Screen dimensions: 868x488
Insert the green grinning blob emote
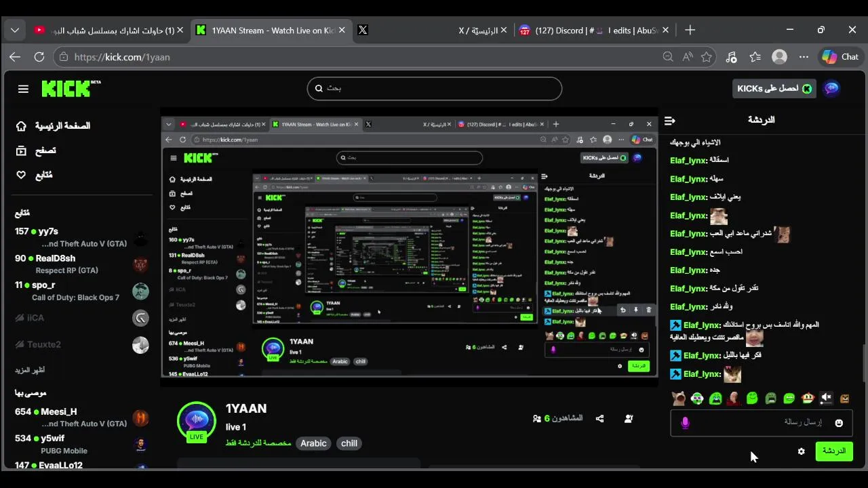[x=789, y=399]
